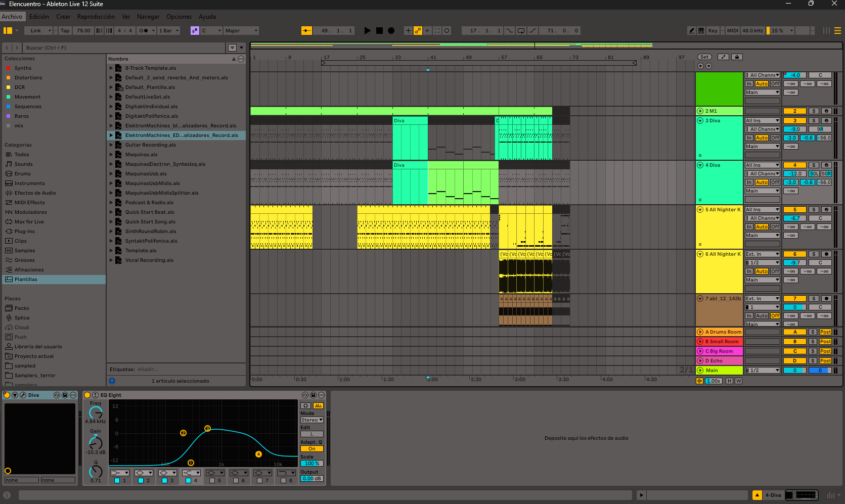The image size is (845, 504).
Task: Click the Set locator button
Action: (x=704, y=57)
